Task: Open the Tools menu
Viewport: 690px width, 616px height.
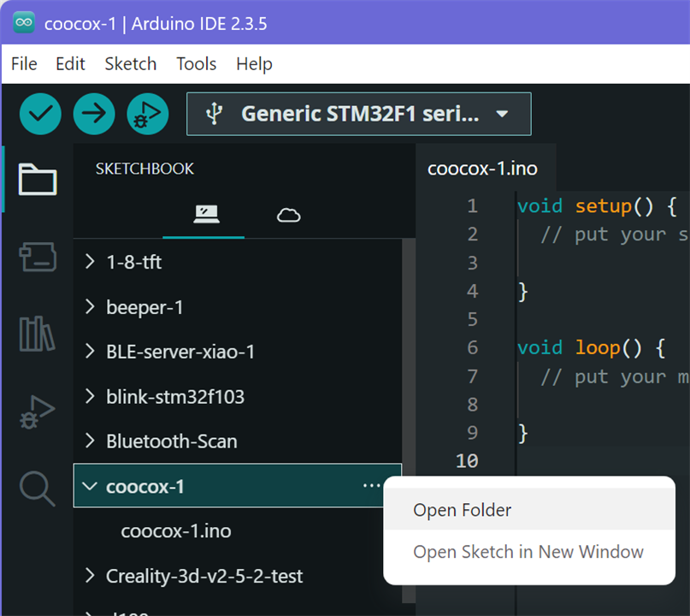Action: [x=196, y=64]
